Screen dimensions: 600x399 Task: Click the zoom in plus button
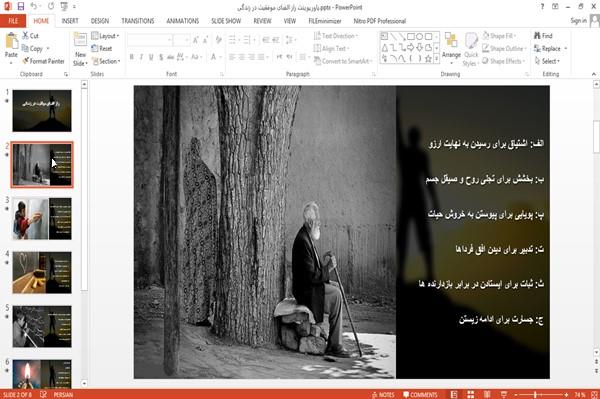coord(566,395)
